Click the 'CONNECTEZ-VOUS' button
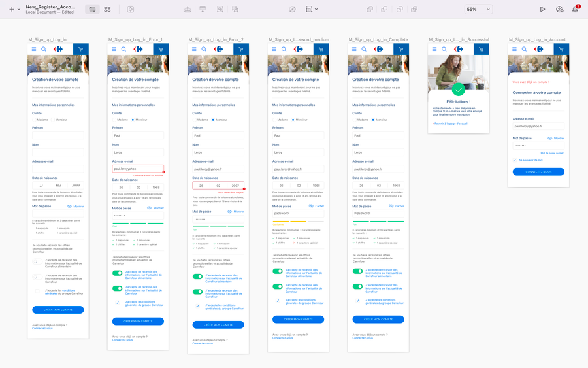This screenshot has height=368, width=588. [538, 172]
